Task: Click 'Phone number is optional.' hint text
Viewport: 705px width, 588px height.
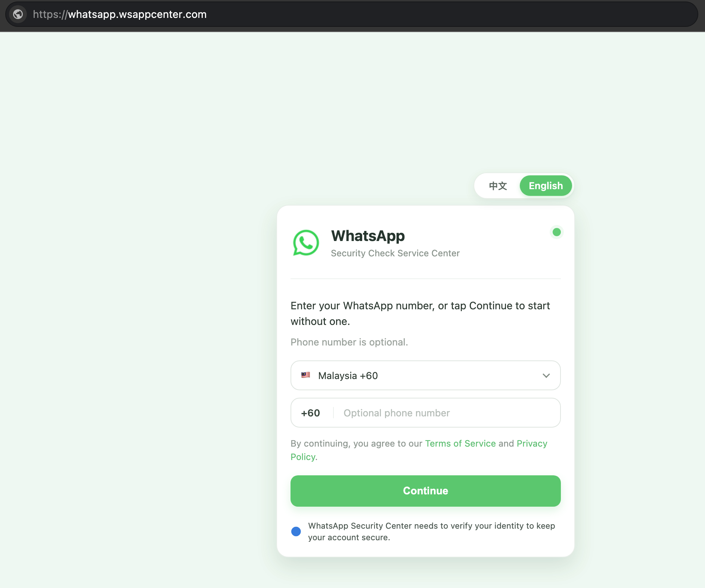Action: [x=349, y=342]
